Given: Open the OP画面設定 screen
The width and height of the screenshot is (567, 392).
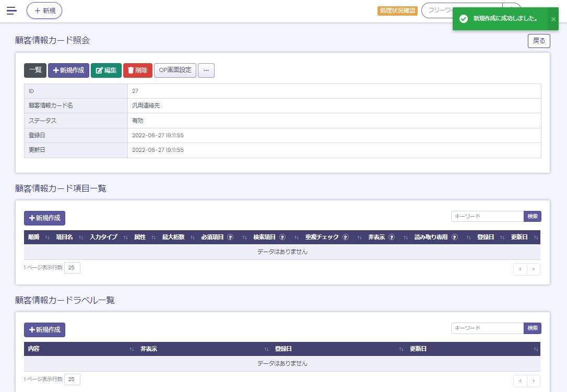Looking at the screenshot, I should tap(175, 70).
